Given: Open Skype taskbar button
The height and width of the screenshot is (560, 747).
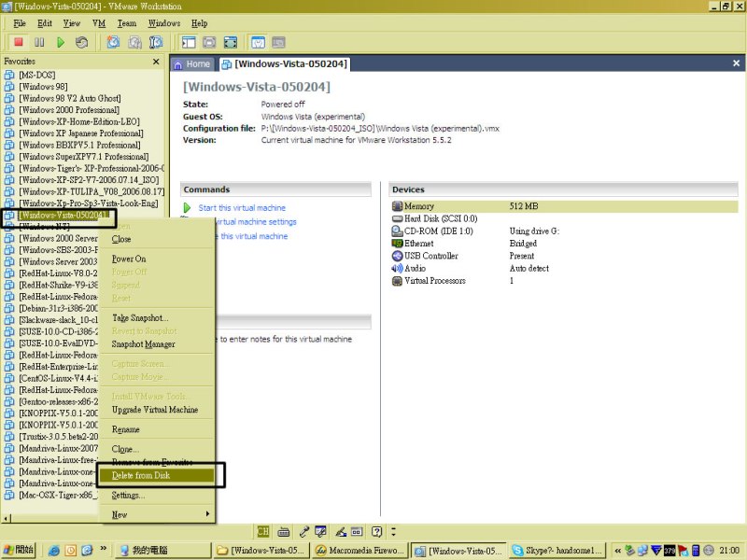Looking at the screenshot, I should tap(557, 550).
